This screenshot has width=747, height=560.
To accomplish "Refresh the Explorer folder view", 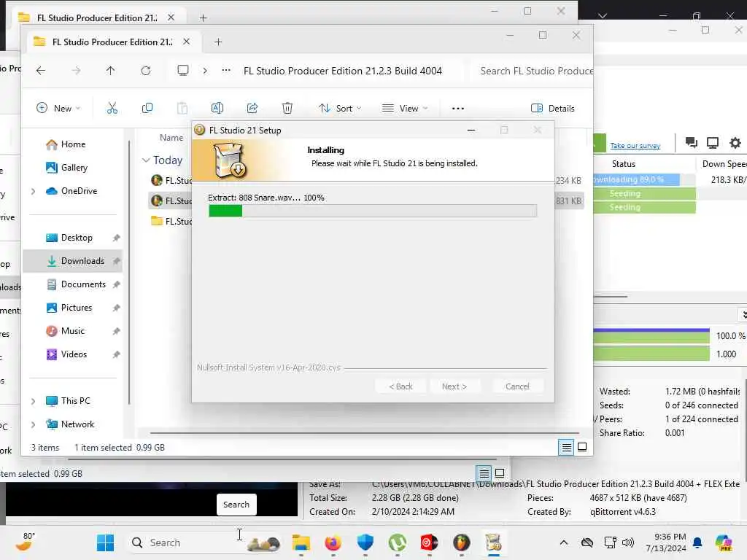I will pos(146,71).
